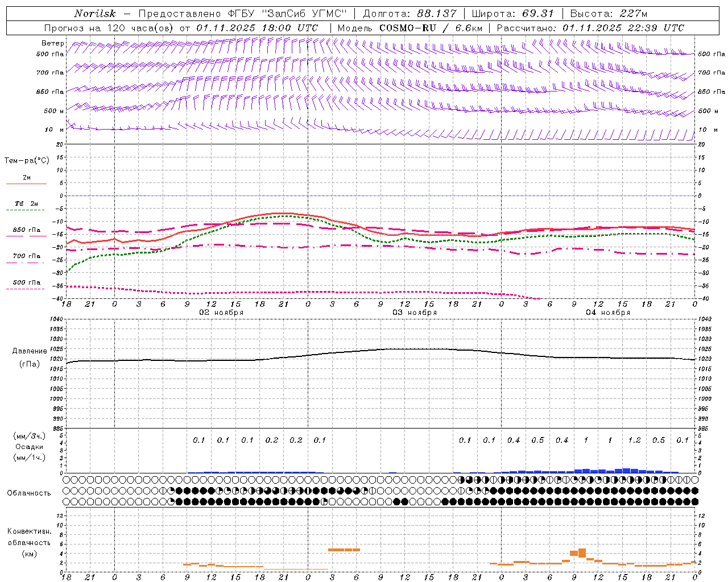Click the 'Td 2м' dew point legend entry
Image resolution: width=728 pixels, height=582 pixels.
(26, 203)
